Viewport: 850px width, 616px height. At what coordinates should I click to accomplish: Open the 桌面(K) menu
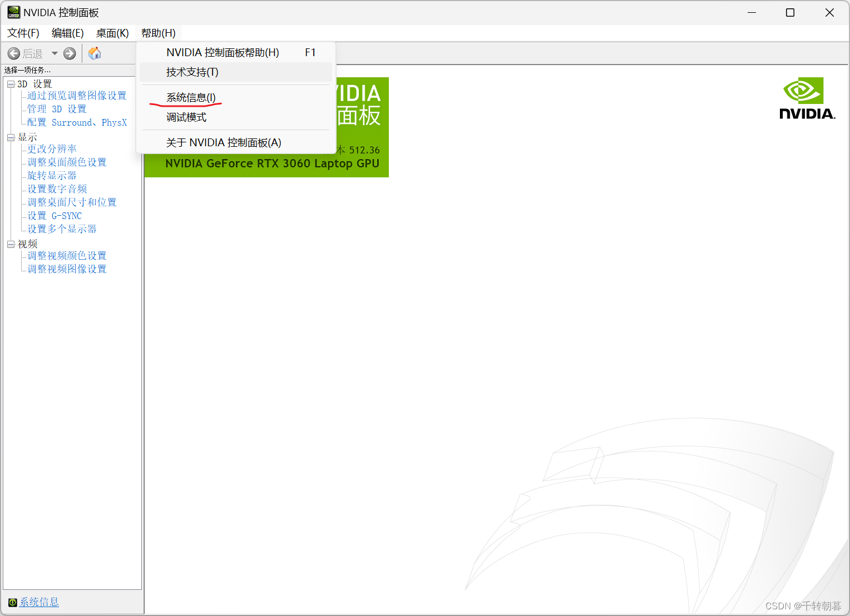click(x=112, y=33)
